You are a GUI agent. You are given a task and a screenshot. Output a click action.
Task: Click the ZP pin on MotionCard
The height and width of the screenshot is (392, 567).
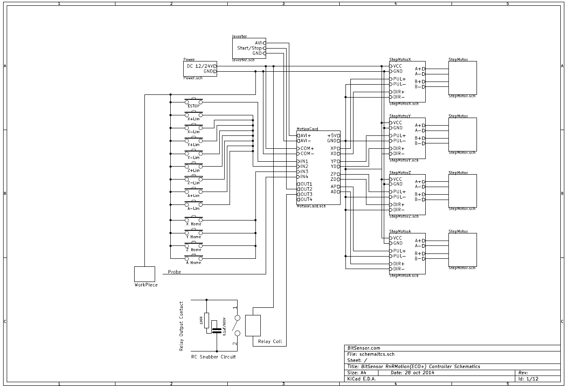[x=336, y=174]
